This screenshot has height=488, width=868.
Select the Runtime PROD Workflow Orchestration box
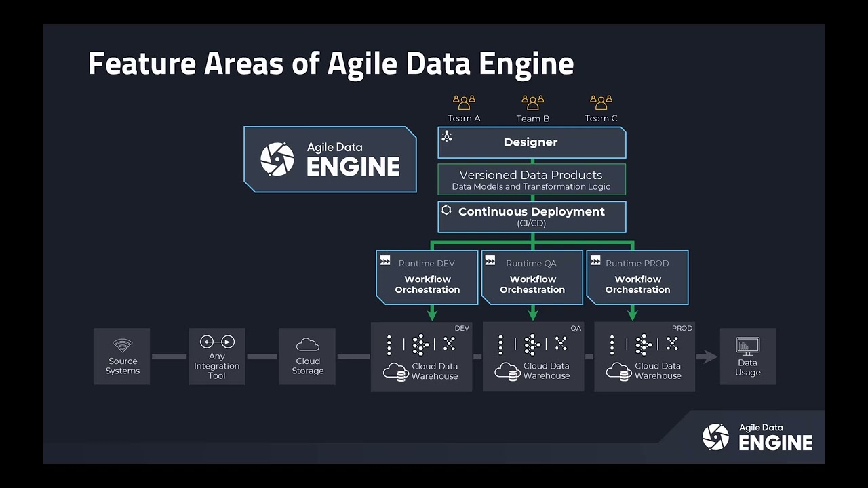(637, 278)
